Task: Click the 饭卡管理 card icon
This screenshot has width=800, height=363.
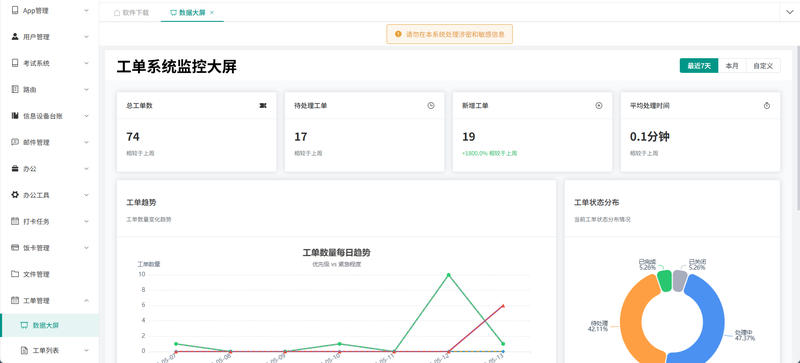Action: 15,248
